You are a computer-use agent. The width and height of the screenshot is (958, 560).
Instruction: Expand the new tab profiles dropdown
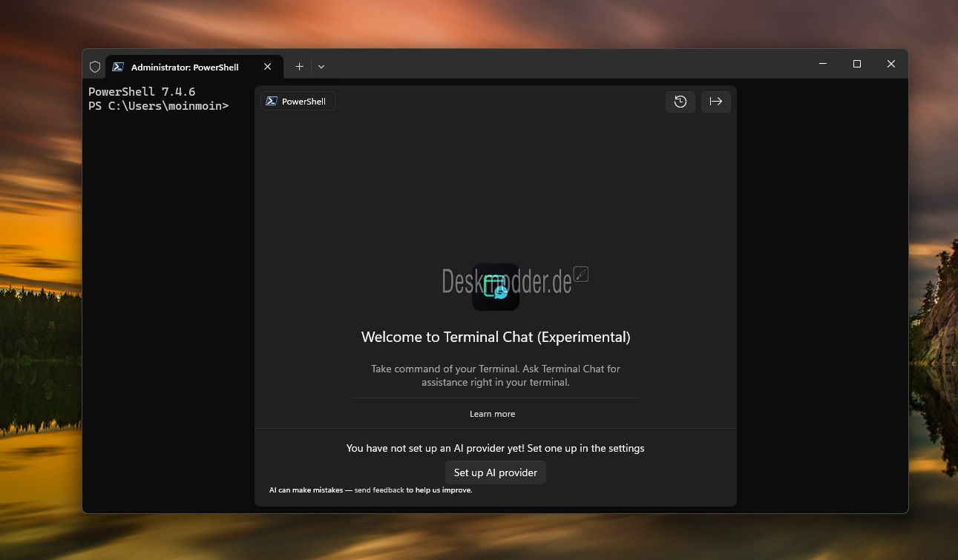tap(321, 67)
